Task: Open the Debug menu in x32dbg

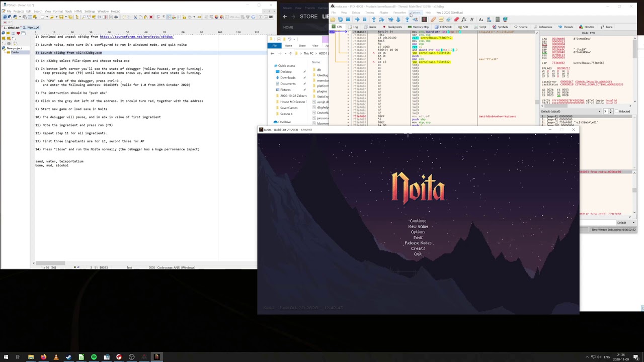Action: coord(356,13)
